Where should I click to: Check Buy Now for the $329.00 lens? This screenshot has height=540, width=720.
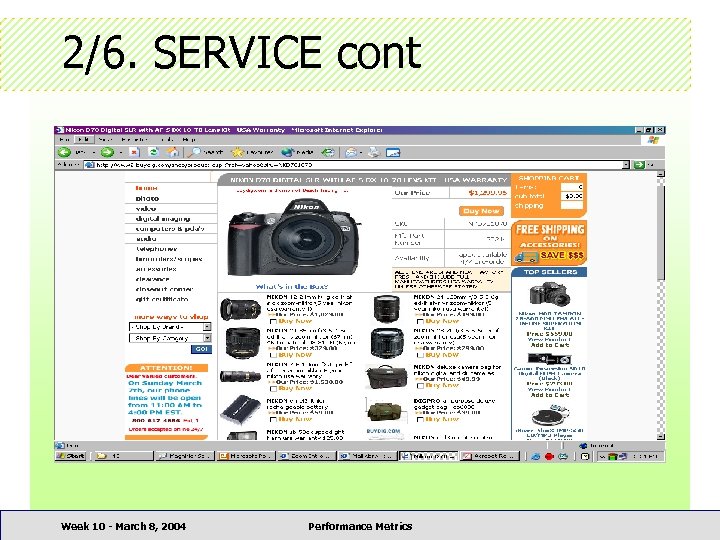coord(273,355)
